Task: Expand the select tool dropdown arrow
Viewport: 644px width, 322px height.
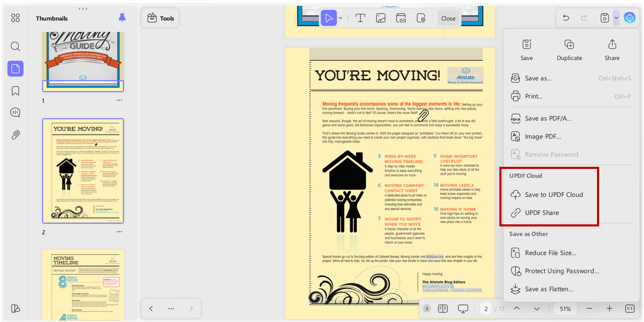Action: click(x=340, y=18)
